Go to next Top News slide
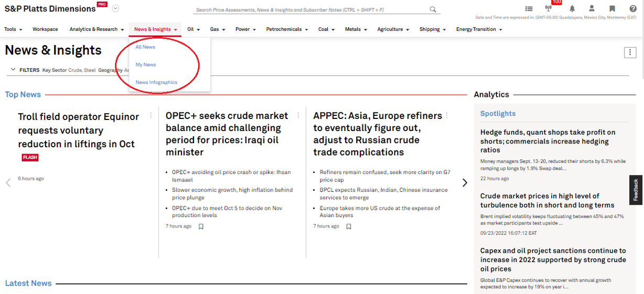The image size is (644, 294). [465, 183]
